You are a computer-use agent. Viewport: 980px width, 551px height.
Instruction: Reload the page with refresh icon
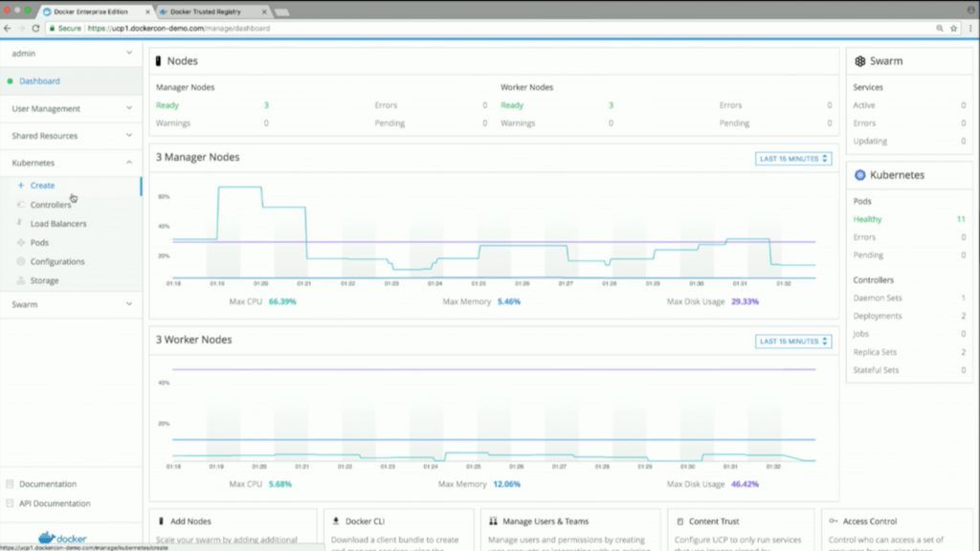tap(35, 28)
